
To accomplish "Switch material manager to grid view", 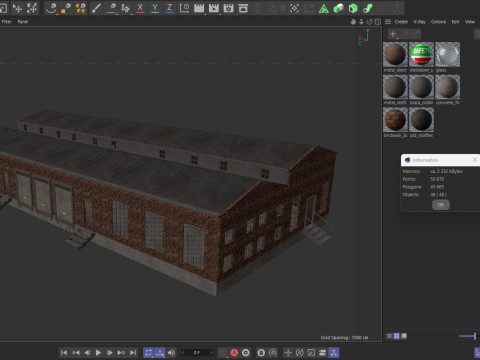I will click(396, 336).
